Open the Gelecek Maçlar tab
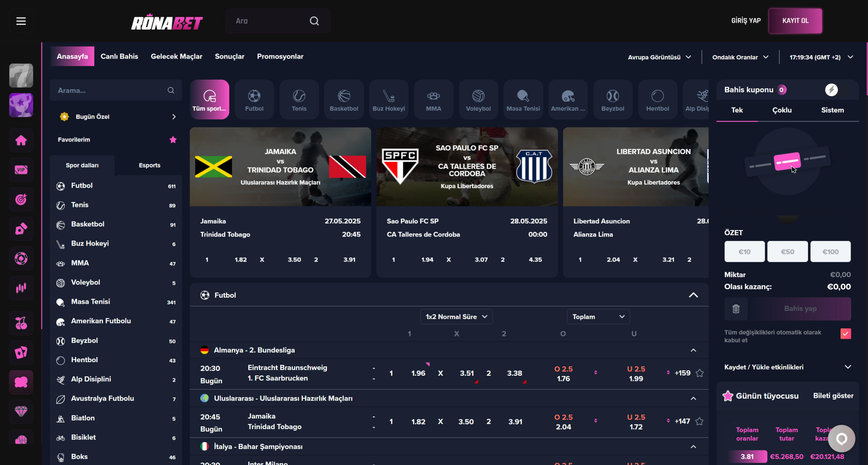Screen dimensions: 868x465 tap(176, 56)
